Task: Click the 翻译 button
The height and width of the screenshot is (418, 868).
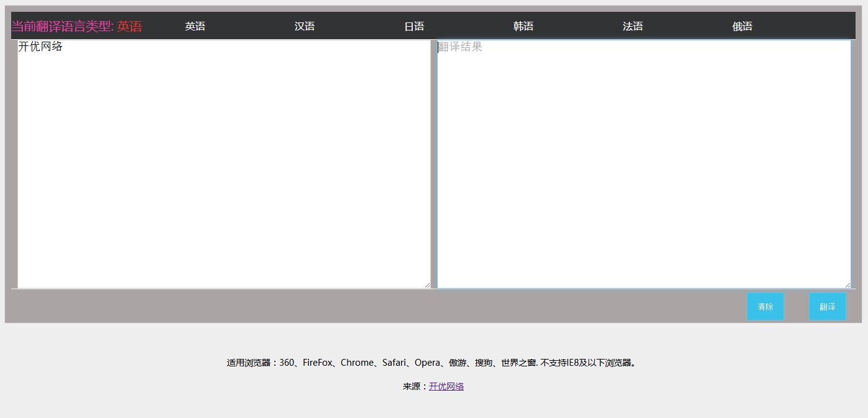Action: tap(828, 307)
